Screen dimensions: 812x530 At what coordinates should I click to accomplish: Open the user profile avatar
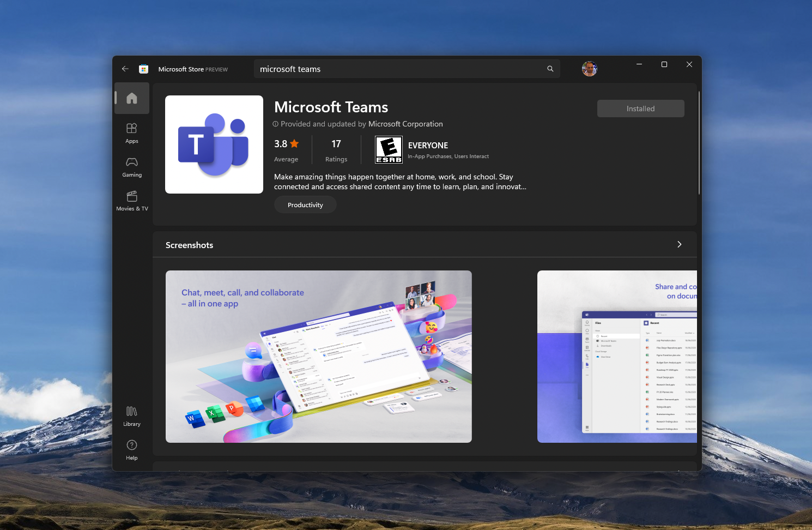coord(589,69)
